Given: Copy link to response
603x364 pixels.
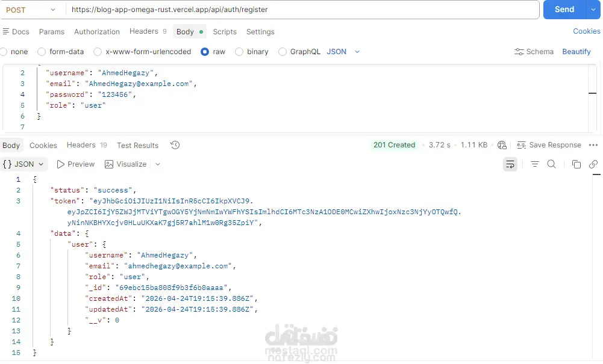Looking at the screenshot, I should (x=593, y=164).
